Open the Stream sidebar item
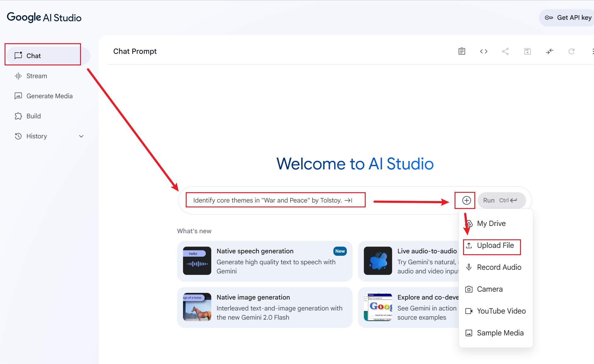Image resolution: width=594 pixels, height=364 pixels. coord(37,76)
